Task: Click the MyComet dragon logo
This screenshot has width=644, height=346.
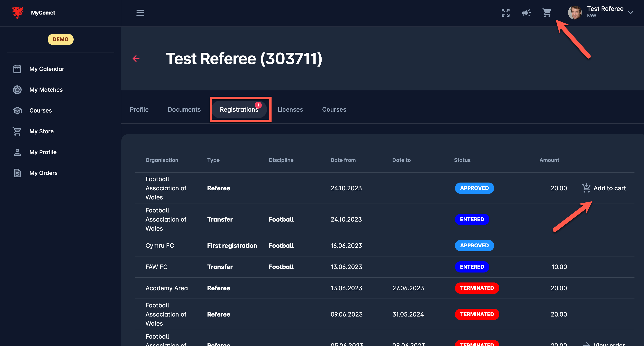Action: click(18, 13)
